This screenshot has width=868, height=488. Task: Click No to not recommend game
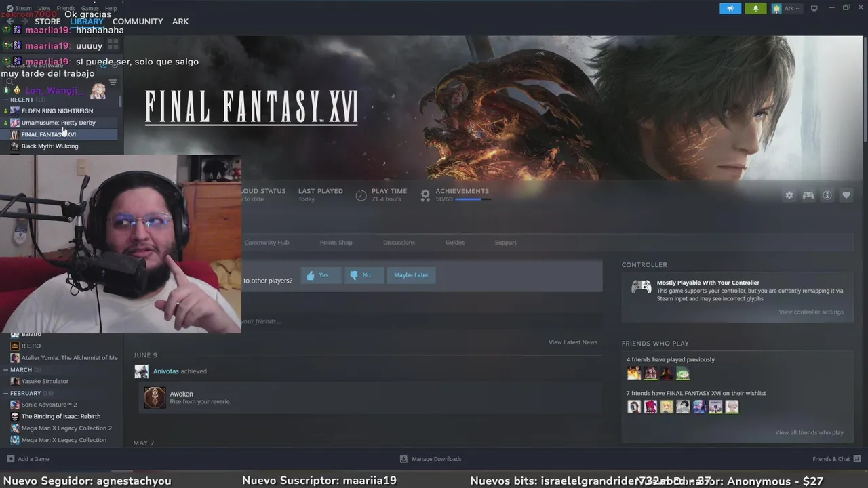pos(363,275)
